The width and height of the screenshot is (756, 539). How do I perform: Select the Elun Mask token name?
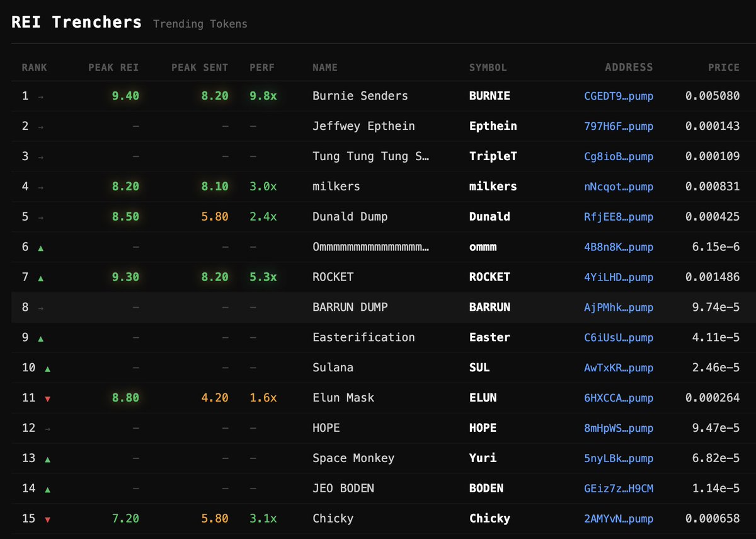click(x=343, y=398)
